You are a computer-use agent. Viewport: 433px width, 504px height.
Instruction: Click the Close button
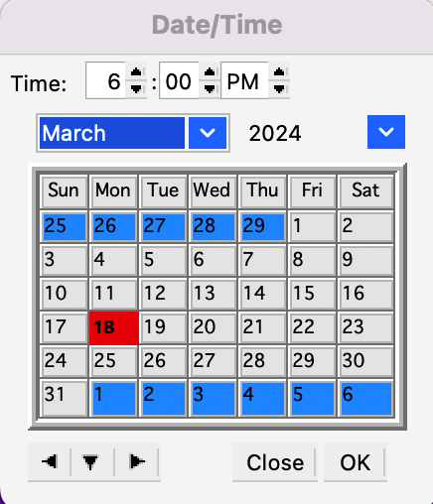[275, 462]
